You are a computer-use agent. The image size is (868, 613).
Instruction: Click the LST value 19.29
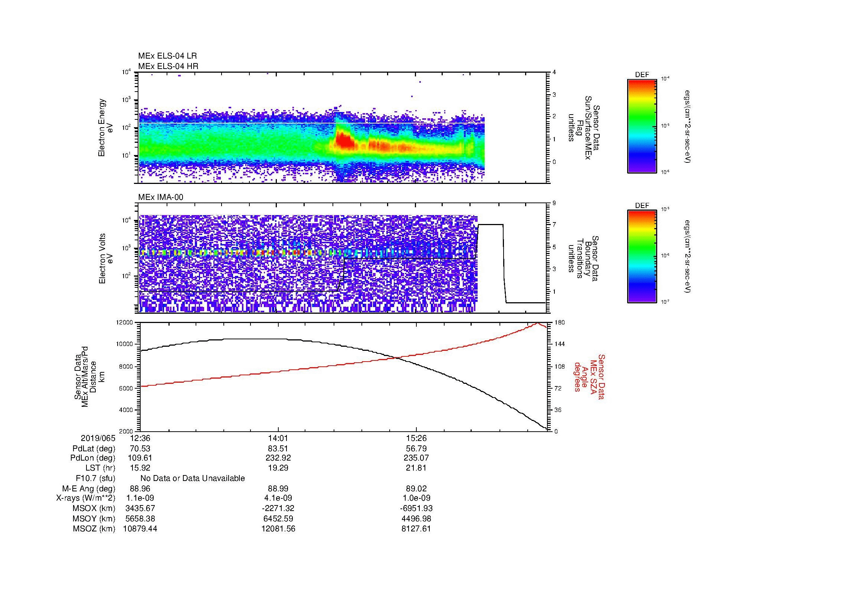278,468
